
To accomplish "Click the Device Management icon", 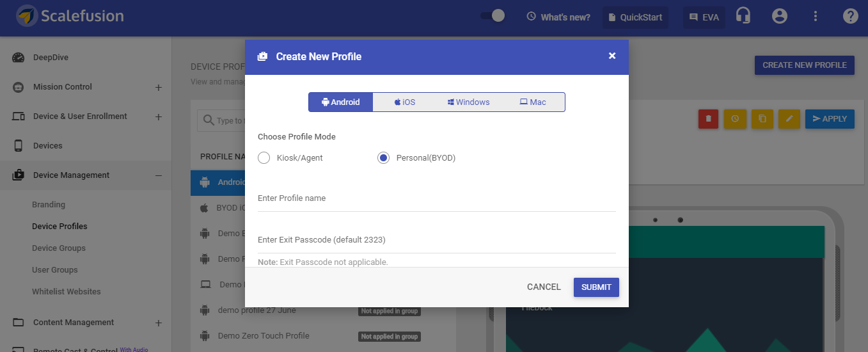I will pyautogui.click(x=19, y=175).
